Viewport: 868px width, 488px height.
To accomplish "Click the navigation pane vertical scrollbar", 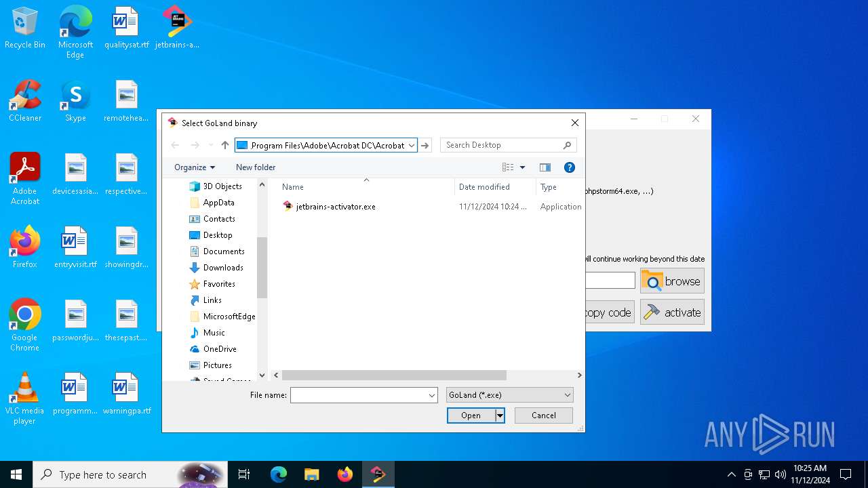I will point(262,267).
